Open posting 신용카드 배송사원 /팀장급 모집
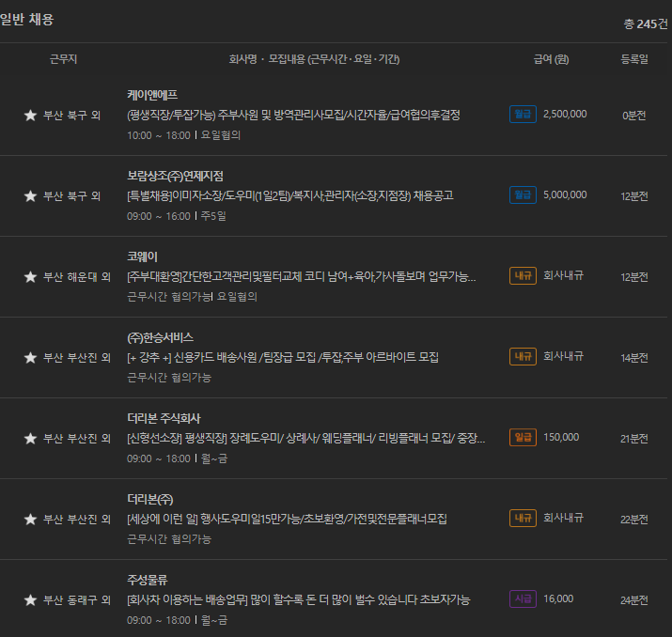This screenshot has width=672, height=637. tap(283, 357)
